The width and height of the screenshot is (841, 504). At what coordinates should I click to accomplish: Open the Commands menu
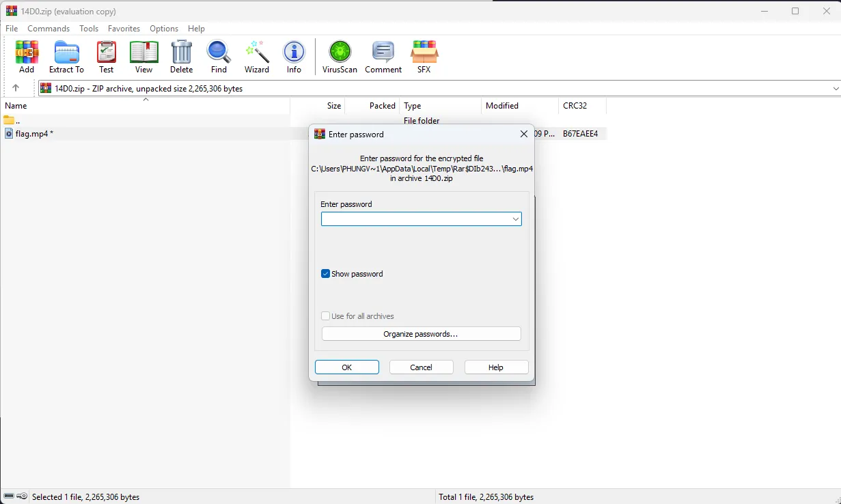click(49, 29)
